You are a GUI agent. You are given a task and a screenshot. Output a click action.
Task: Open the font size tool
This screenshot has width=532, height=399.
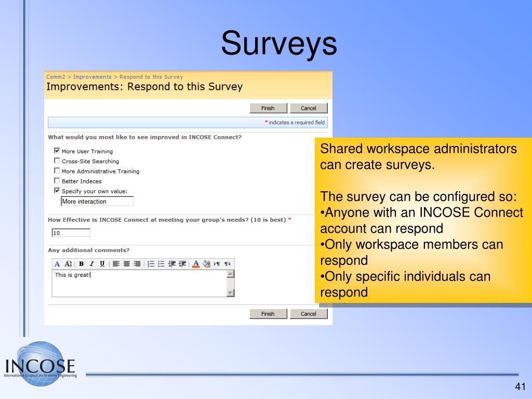68,263
